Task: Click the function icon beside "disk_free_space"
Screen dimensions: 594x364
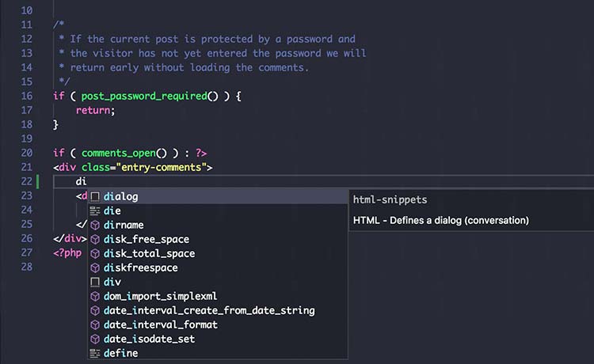Action: [95, 239]
